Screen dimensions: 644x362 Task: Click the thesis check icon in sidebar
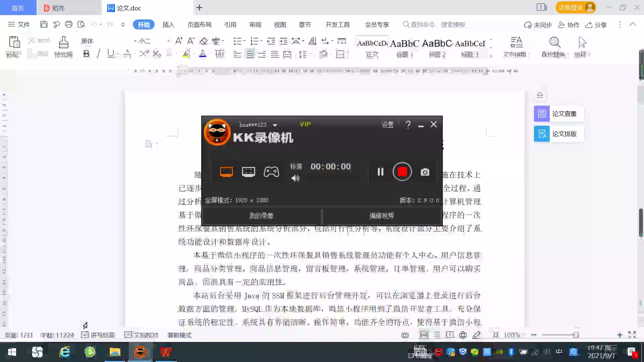[542, 114]
